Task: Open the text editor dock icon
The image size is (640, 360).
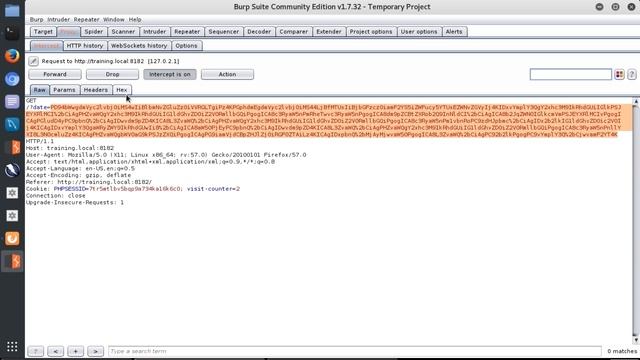Action: pos(12,101)
